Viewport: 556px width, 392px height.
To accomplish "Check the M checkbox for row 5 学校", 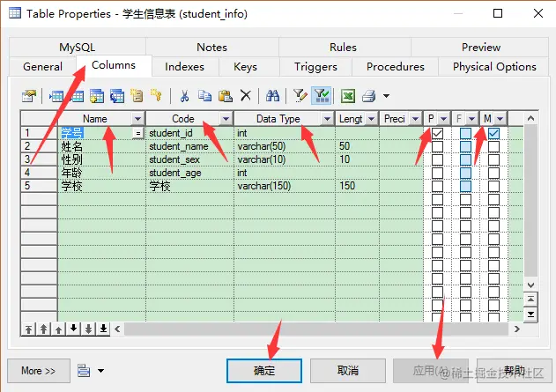I will coord(493,186).
